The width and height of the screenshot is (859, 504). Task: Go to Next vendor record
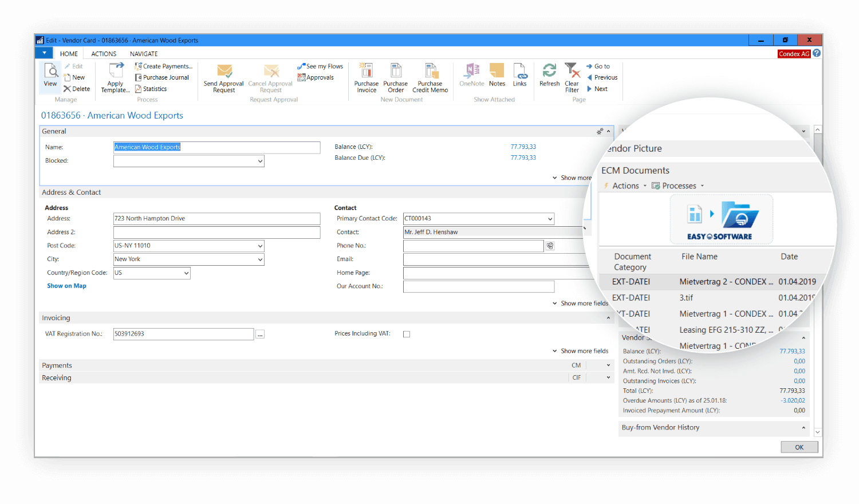click(597, 89)
